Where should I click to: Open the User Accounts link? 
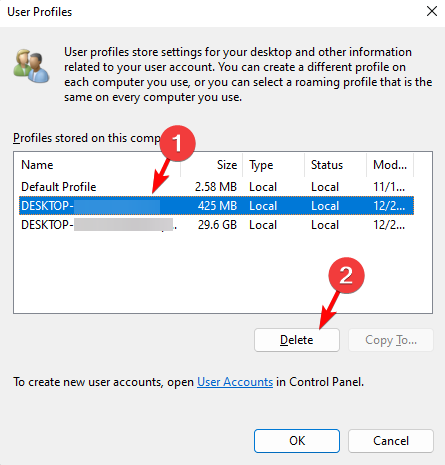(x=235, y=382)
